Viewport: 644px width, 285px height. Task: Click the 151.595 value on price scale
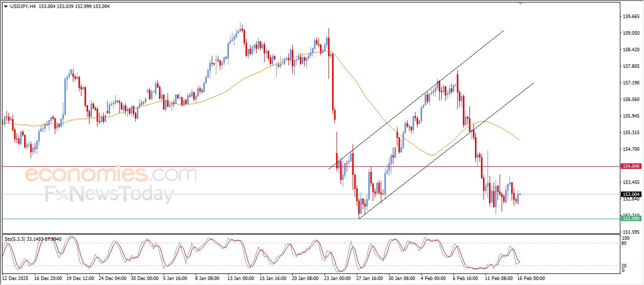(631, 232)
